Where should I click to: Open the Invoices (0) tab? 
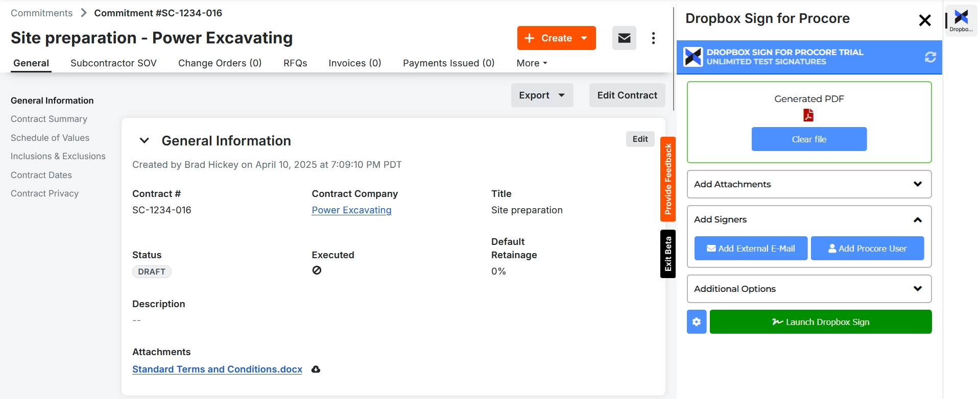(x=355, y=63)
